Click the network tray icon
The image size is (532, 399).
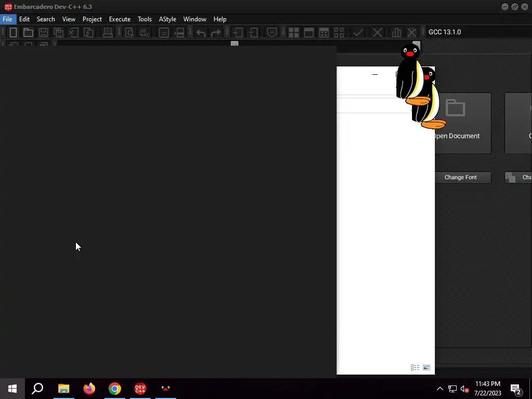(x=453, y=389)
